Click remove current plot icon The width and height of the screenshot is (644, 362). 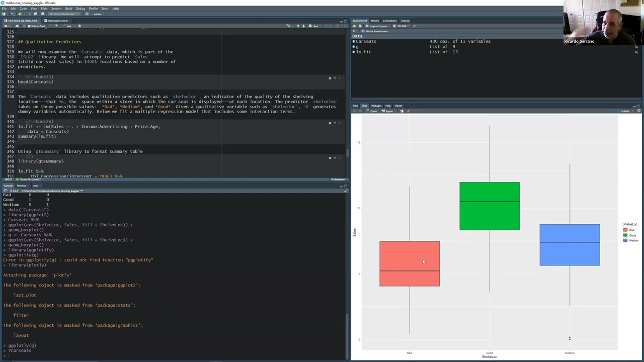pyautogui.click(x=401, y=111)
